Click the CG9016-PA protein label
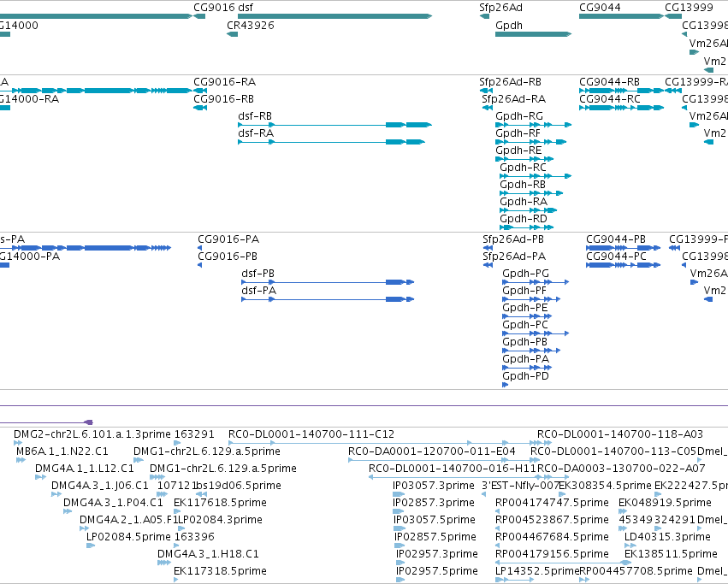 (228, 239)
